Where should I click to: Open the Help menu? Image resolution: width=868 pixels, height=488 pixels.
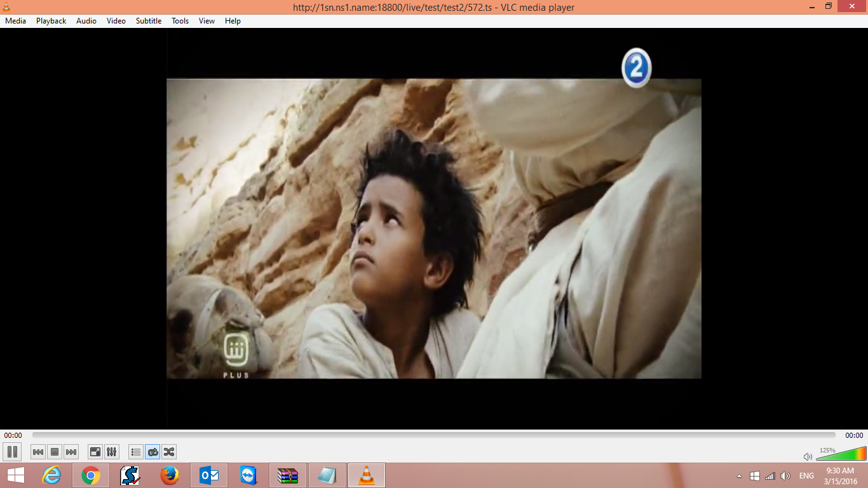[233, 21]
